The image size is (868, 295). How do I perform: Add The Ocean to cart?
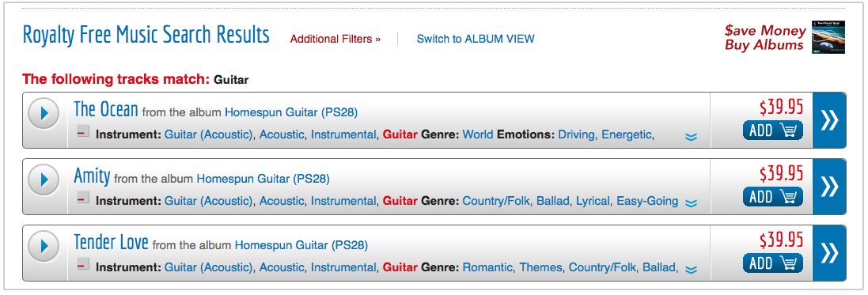(x=773, y=130)
